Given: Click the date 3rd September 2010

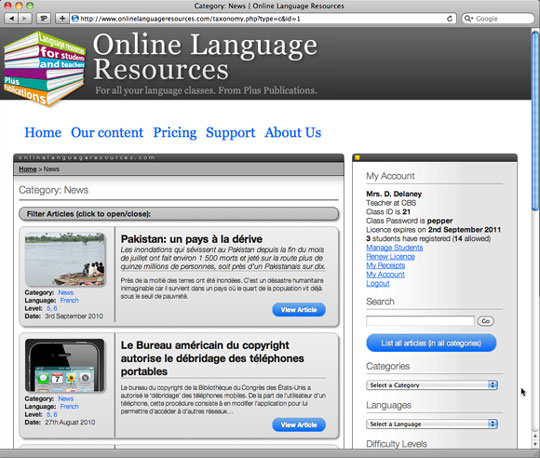Looking at the screenshot, I should pyautogui.click(x=74, y=316).
